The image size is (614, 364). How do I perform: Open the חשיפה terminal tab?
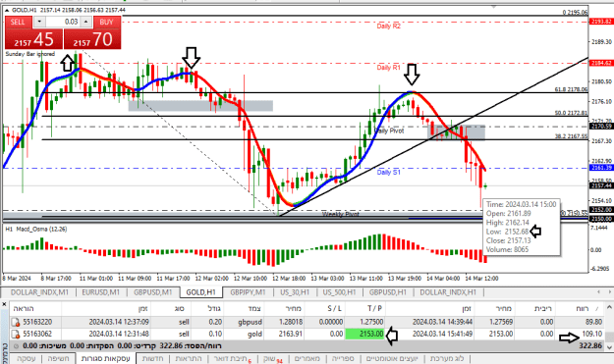click(x=58, y=358)
